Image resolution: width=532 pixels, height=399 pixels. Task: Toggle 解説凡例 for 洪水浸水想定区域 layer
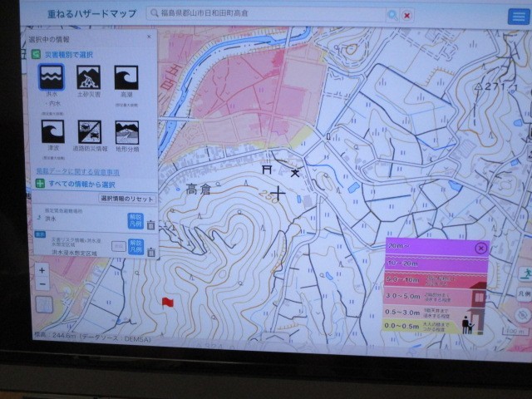[135, 244]
